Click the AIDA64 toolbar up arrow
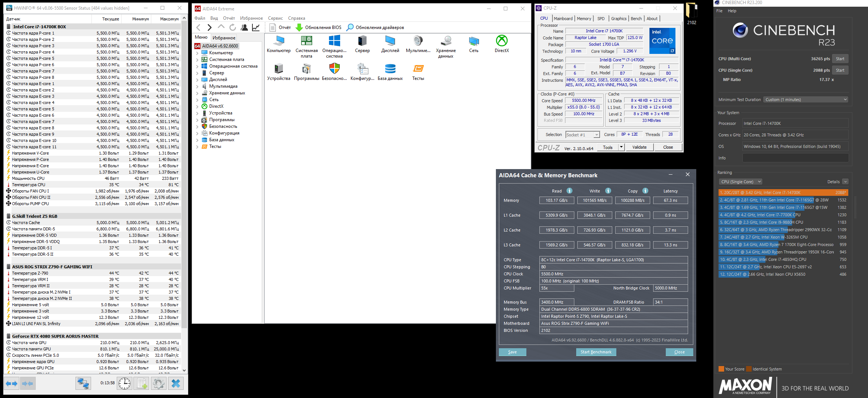The height and width of the screenshot is (398, 868). tap(221, 27)
